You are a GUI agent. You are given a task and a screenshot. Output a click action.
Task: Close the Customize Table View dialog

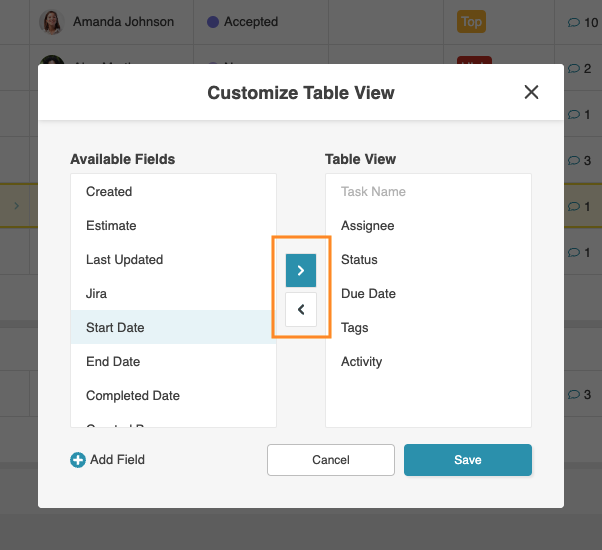531,93
